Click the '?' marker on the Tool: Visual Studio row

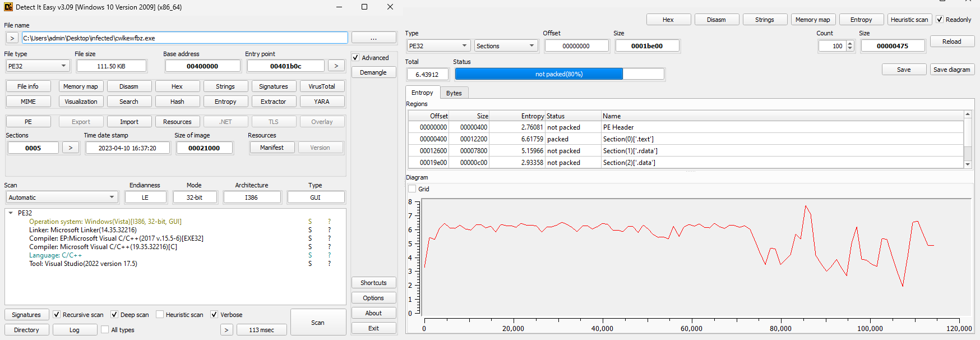(x=329, y=264)
